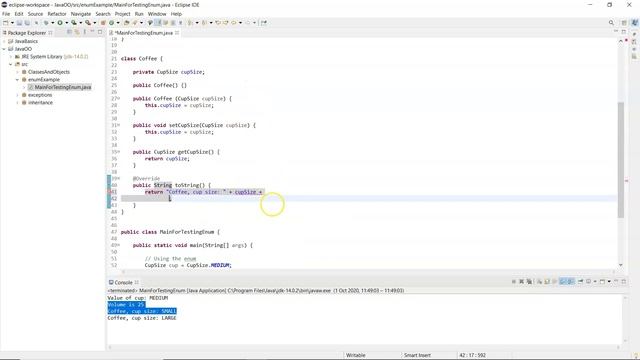Screen dimensions: 640x360
Task: Open the Back history dropdown arrow
Action: (x=240, y=23)
